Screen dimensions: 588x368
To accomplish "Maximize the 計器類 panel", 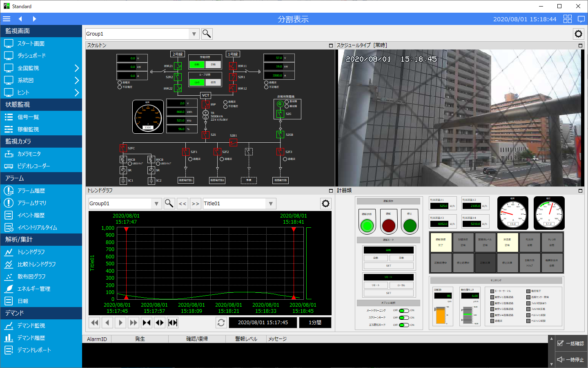I will pos(580,191).
